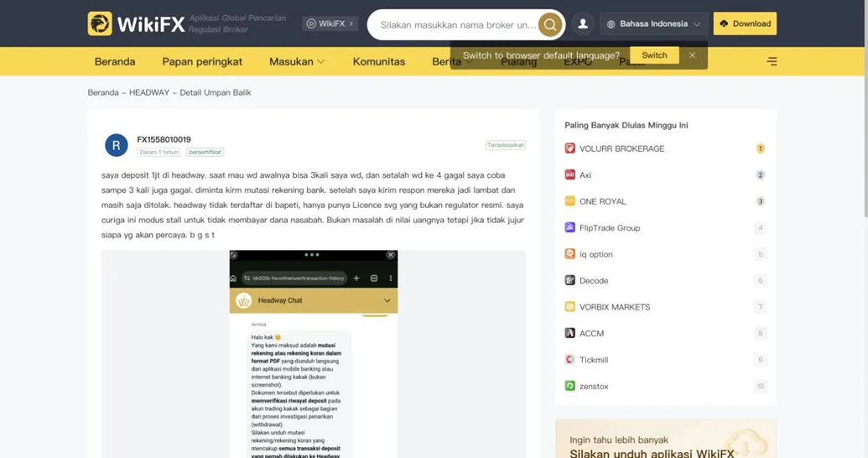Click the ONE ROYAL broker logo
Screen dimensions: 868x458
pos(569,201)
